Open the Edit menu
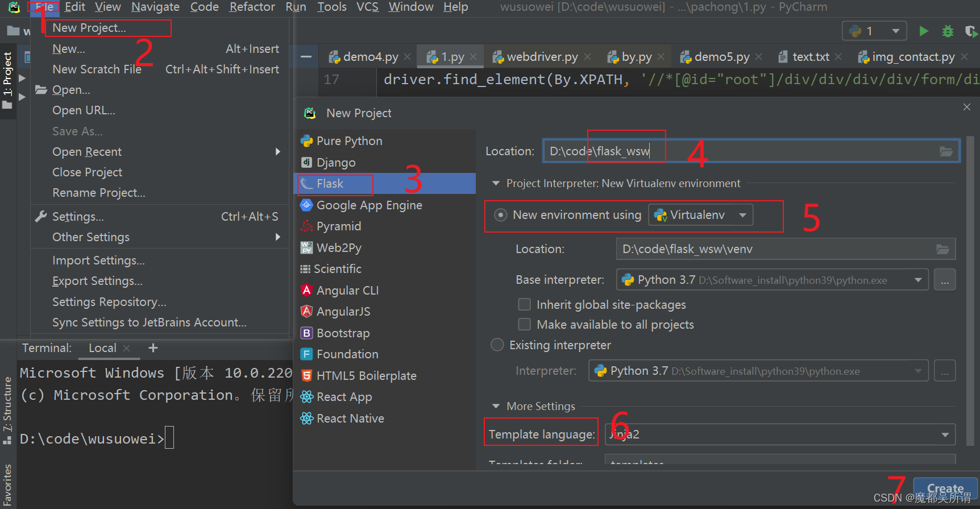Screen dimensions: 980x509 74,7
